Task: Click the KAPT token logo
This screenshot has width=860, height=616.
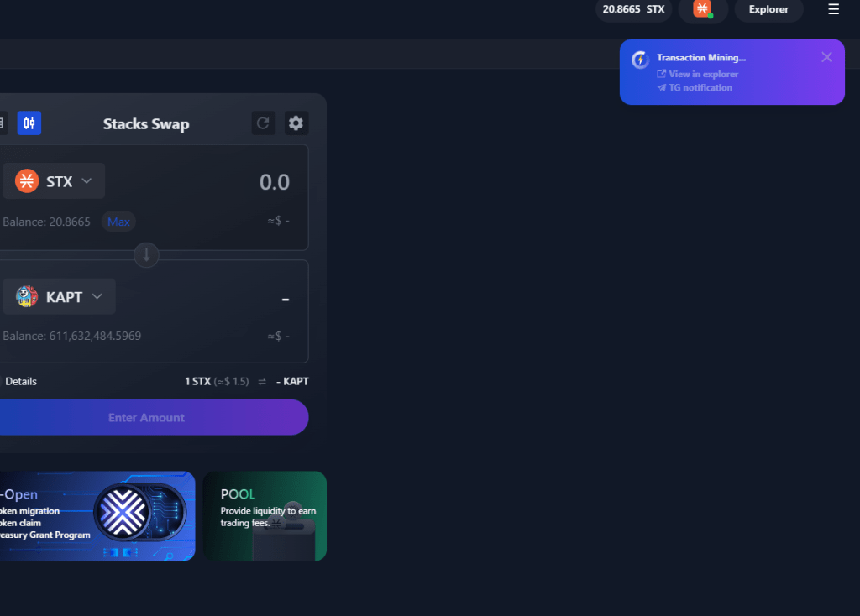Action: 27,296
